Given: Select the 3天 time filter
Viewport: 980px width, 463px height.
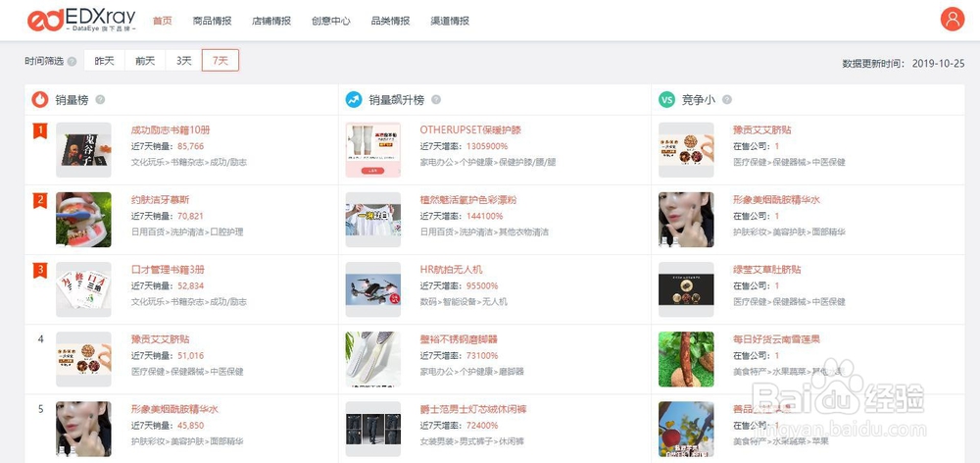Looking at the screenshot, I should tap(184, 61).
